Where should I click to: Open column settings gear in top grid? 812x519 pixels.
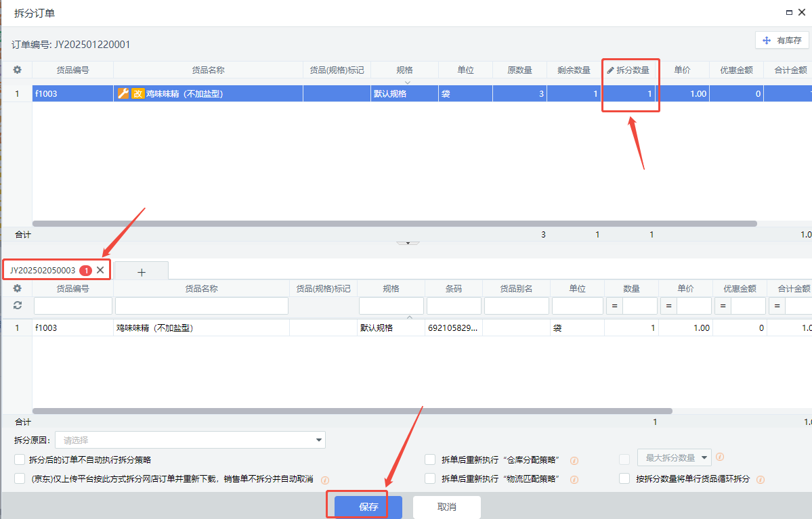coord(18,70)
